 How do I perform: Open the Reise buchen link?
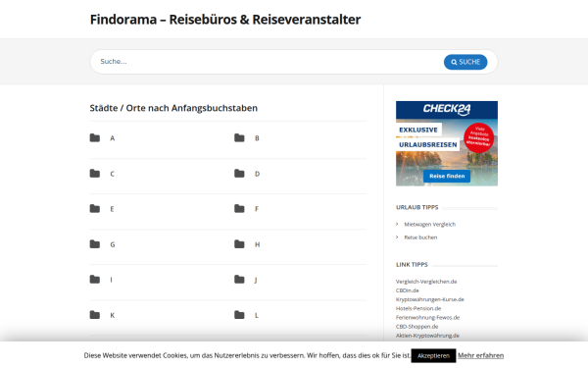point(420,237)
